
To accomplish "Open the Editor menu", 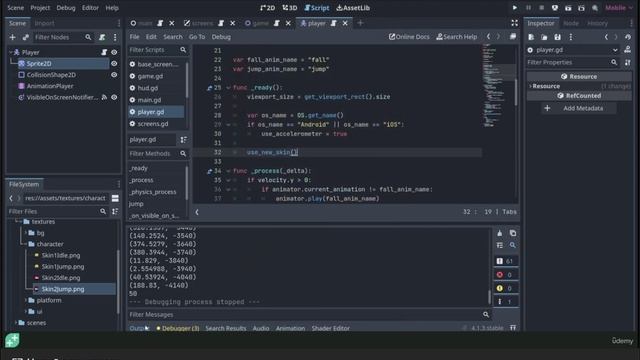I will [90, 8].
